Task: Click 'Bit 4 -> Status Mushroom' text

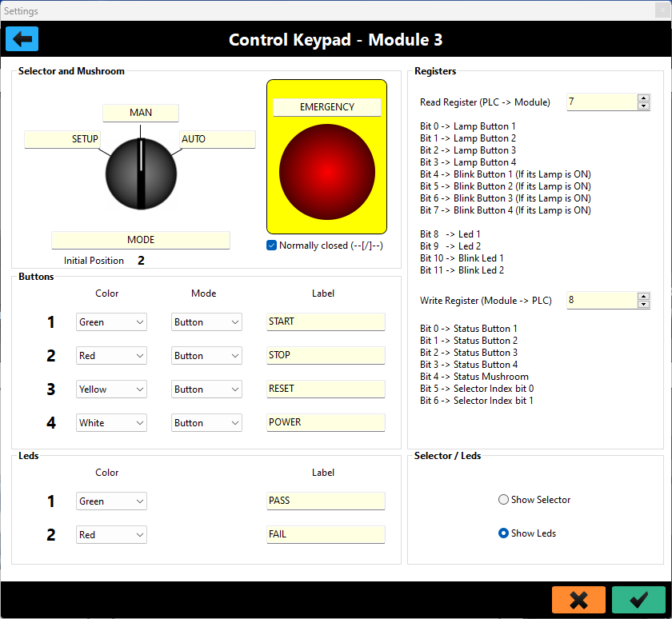Action: click(x=474, y=377)
